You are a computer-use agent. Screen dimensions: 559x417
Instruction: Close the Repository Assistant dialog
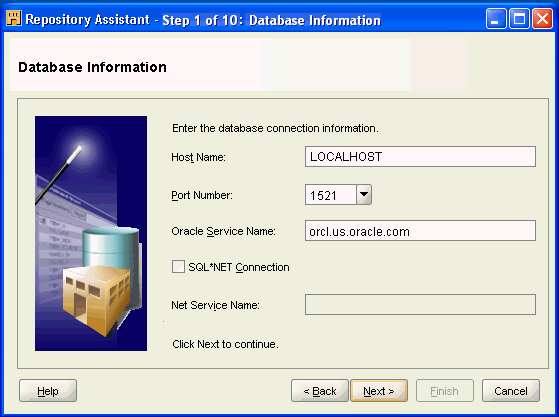(542, 19)
